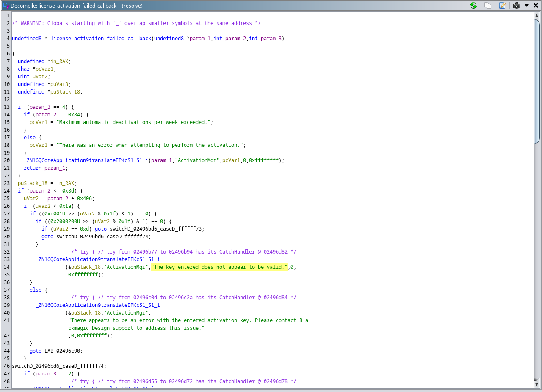Follow the LAB_02496c90 label reference
This screenshot has height=392, width=542.
(x=61, y=351)
